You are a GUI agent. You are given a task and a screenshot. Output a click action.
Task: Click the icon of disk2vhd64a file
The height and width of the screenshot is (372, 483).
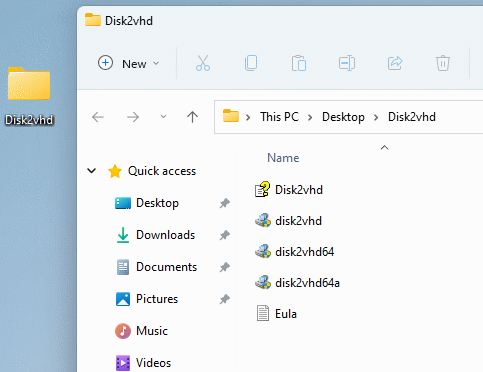coord(263,283)
